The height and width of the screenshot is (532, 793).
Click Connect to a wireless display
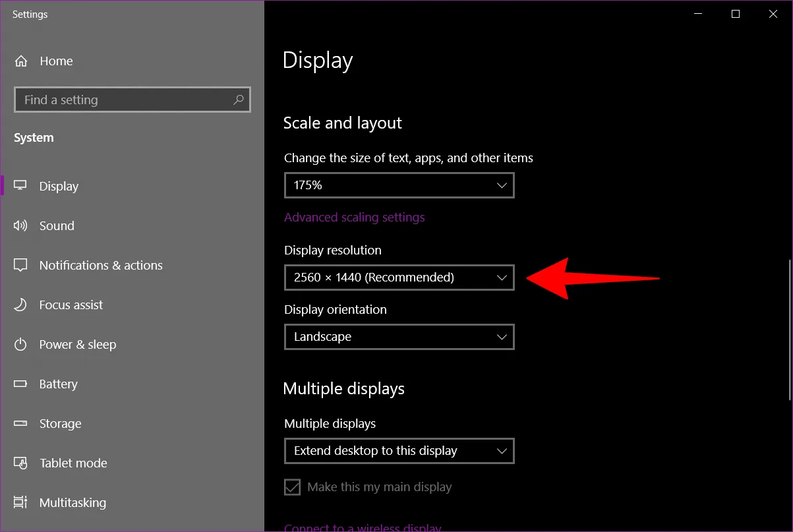coord(363,527)
